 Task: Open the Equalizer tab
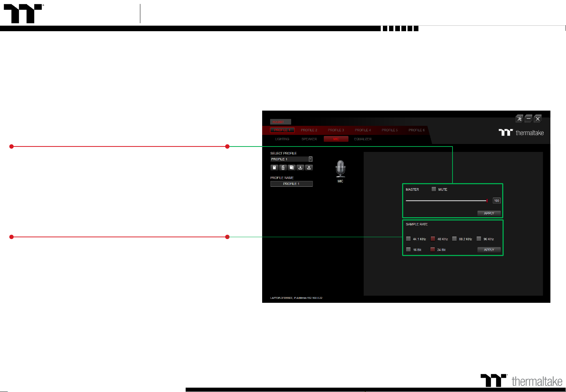tap(363, 139)
